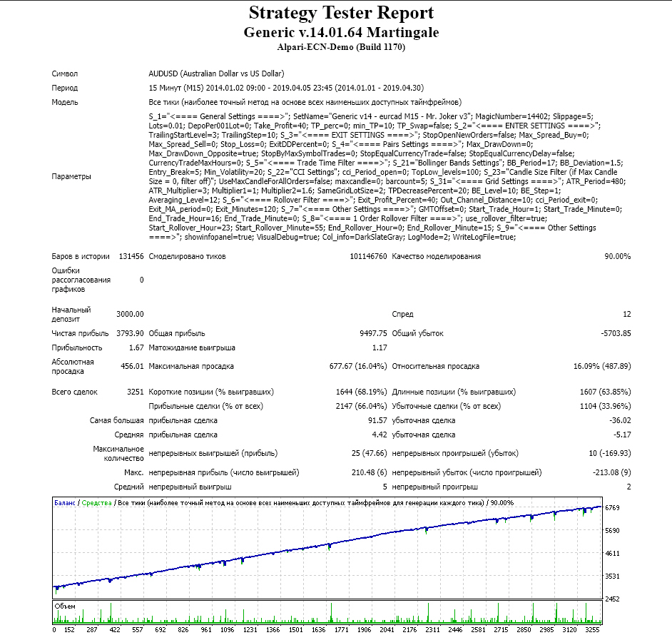
Task: Click the Параметры label
Action: click(71, 177)
